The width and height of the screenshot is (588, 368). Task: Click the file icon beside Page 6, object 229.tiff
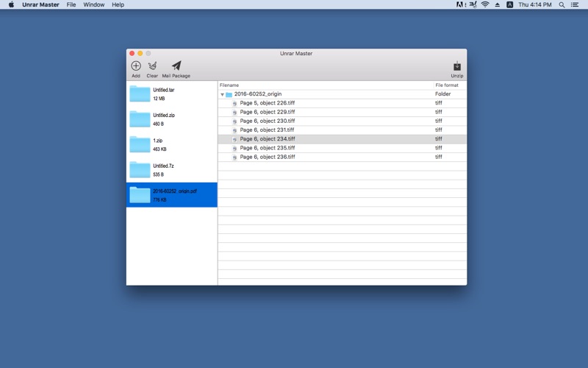[234, 113]
